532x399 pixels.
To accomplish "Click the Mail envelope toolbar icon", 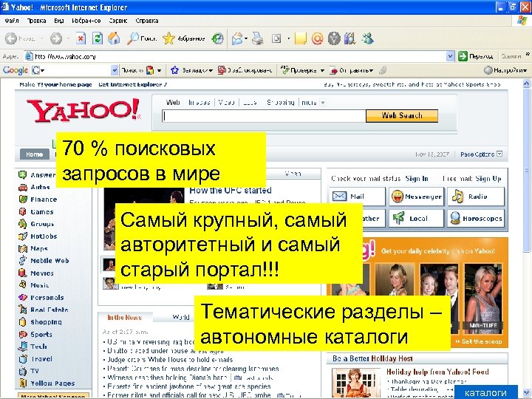I will (x=237, y=38).
